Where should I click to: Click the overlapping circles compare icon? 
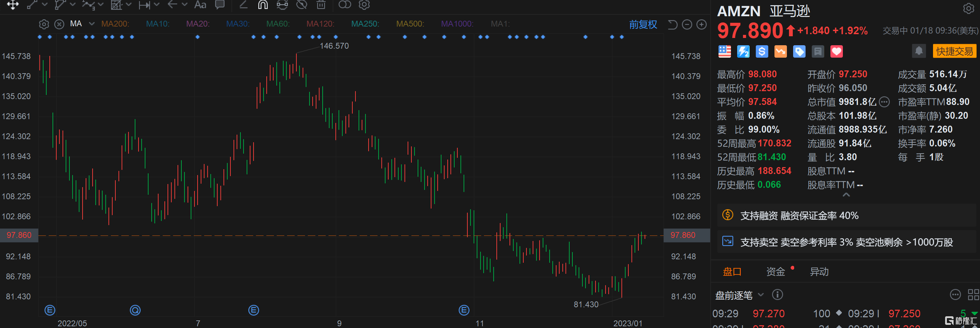click(345, 4)
